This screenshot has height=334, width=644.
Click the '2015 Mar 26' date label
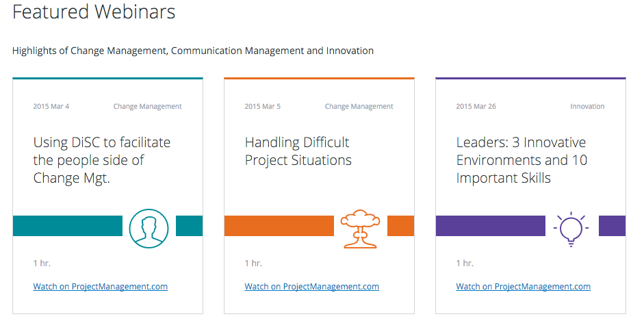476,107
